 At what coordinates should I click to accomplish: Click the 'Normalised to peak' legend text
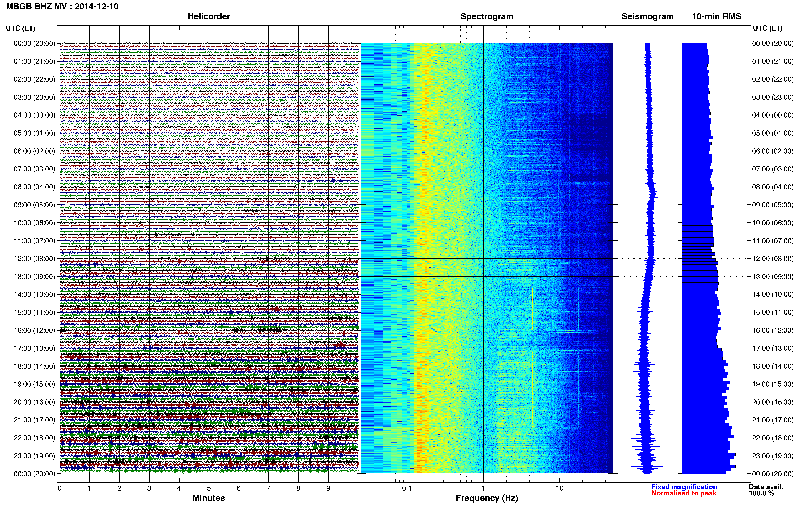[x=684, y=493]
